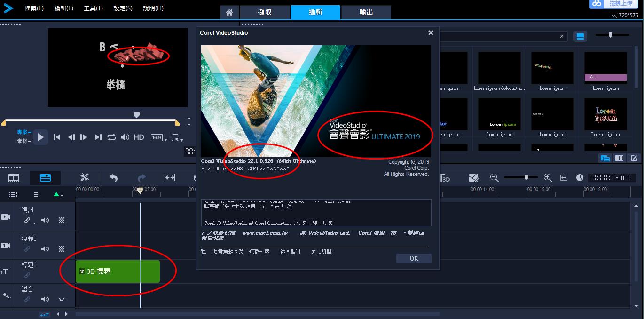Screen dimensions: 644x319
Task: Select 專案 (Project) preview mode
Action: [x=24, y=132]
